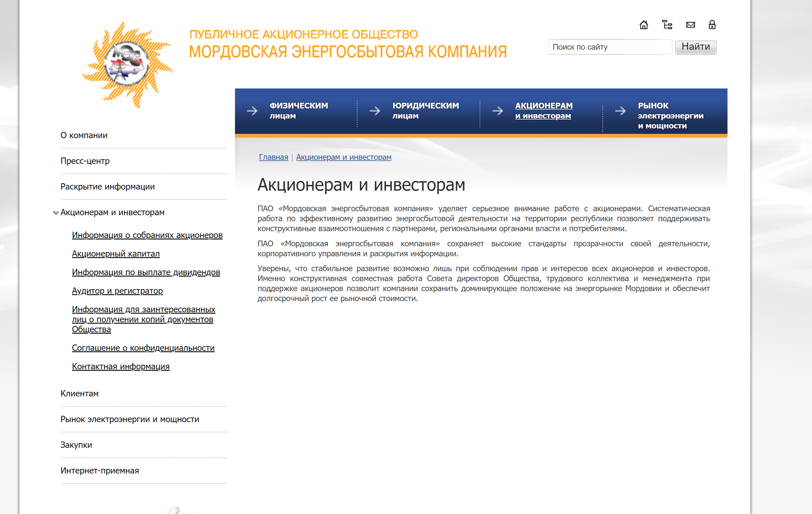Open Соглашение о конфиденциальности link
Viewport: 812px width, 514px height.
(143, 348)
